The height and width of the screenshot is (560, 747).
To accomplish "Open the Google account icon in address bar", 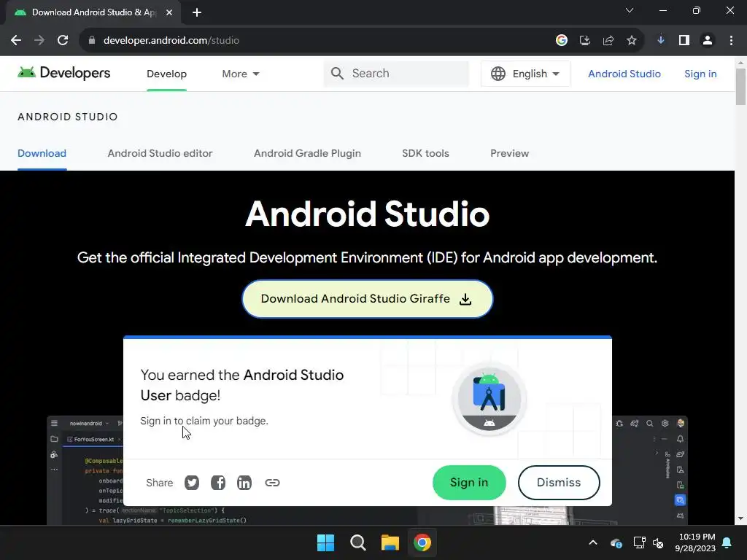I will [x=562, y=41].
